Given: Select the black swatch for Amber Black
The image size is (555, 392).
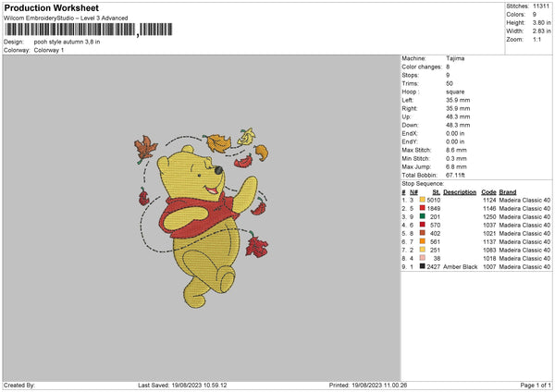Looking at the screenshot, I should pos(423,266).
